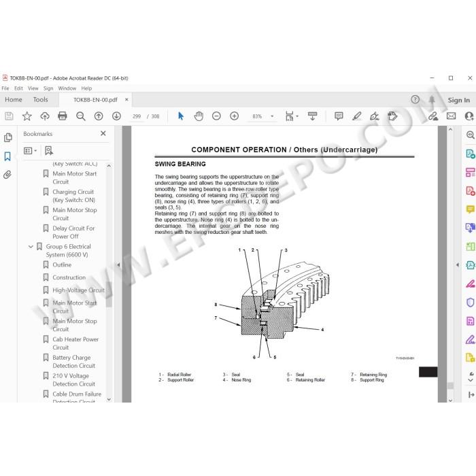Open the Comment tool in right pane
This screenshot has width=476, height=476.
click(471, 209)
